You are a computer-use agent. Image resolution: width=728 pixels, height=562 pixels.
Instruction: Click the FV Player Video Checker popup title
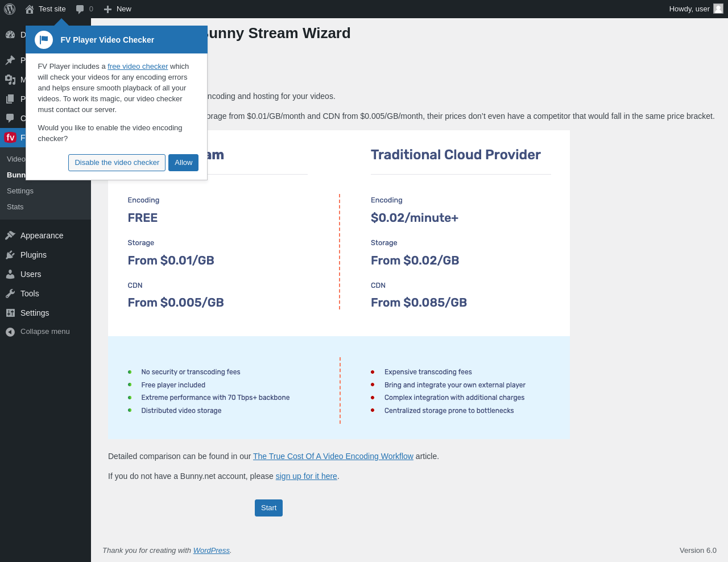point(107,40)
